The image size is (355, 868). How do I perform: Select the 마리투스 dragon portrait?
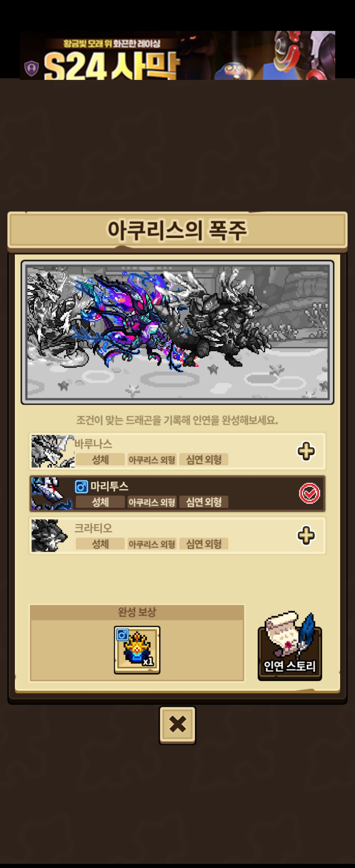(x=52, y=493)
